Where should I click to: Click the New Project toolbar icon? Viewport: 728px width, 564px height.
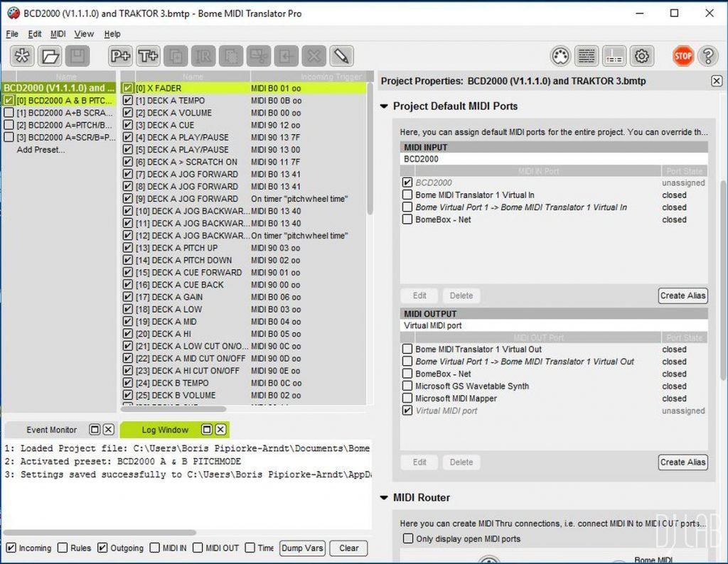(x=23, y=56)
